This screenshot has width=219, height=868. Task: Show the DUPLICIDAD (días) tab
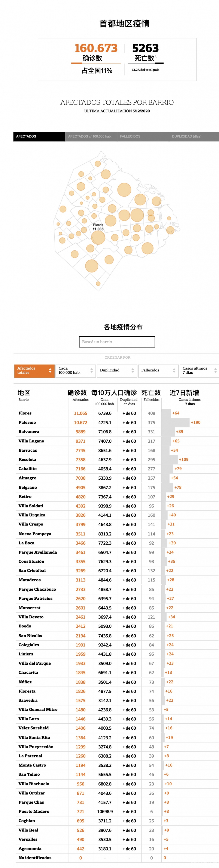(x=193, y=136)
